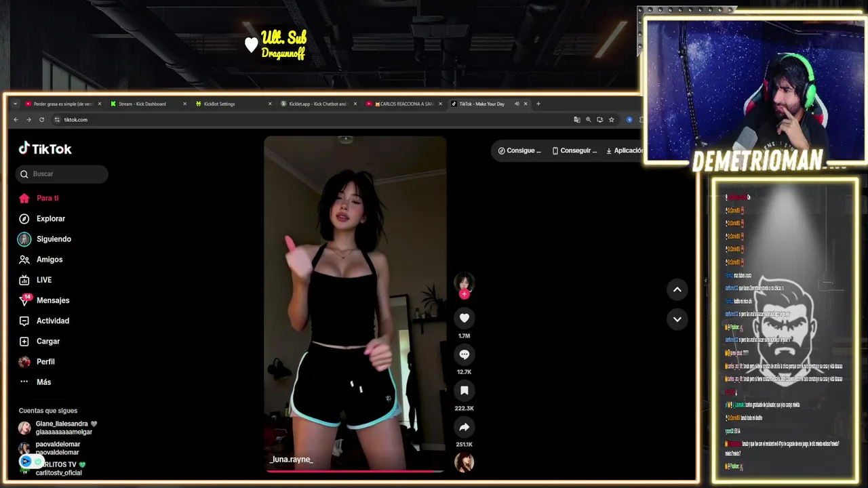This screenshot has height=488, width=868.
Task: Click the Conseguir app button
Action: tap(574, 150)
